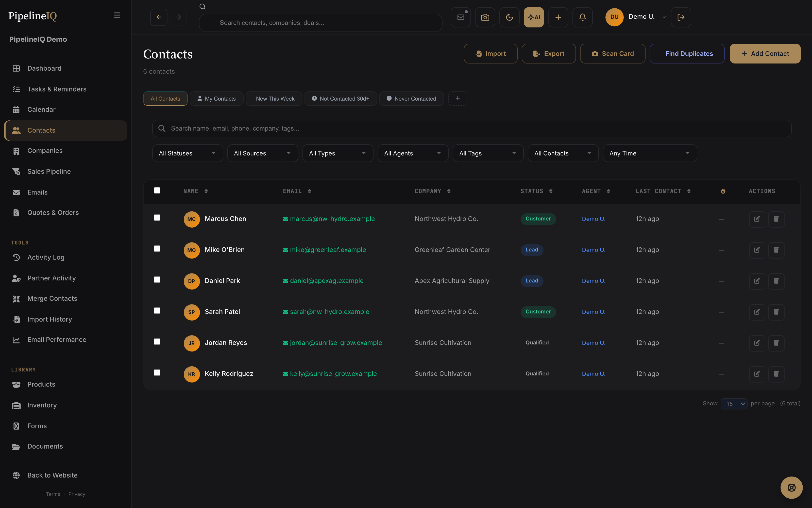
Task: Open Sales Pipeline in the sidebar
Action: (x=66, y=171)
